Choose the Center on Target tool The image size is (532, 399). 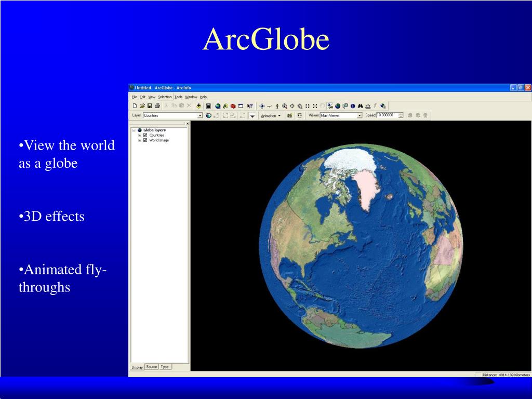pos(292,106)
